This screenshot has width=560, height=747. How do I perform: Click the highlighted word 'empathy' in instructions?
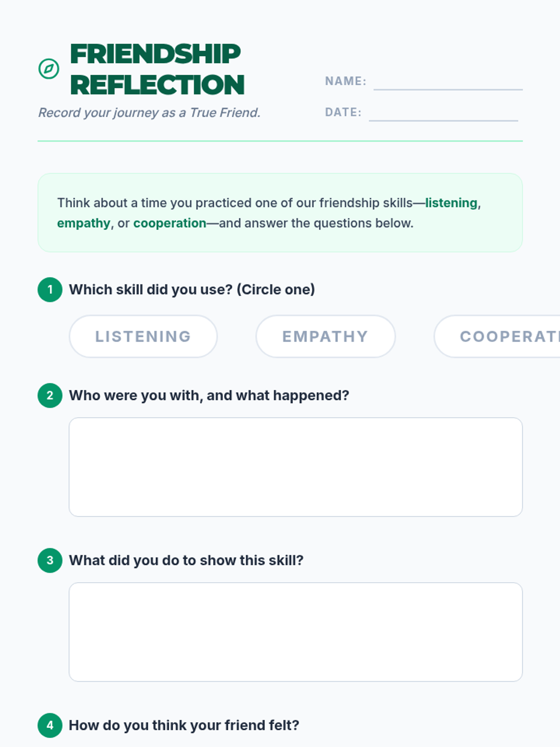(x=84, y=223)
